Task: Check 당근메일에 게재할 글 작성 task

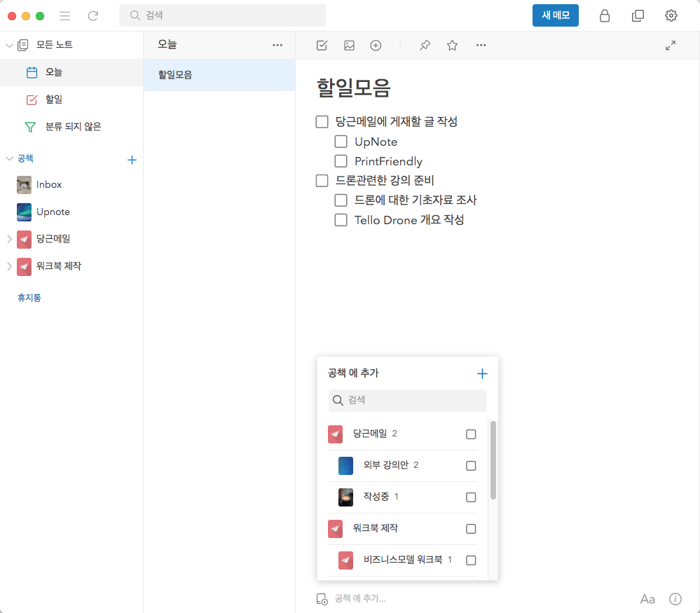Action: point(322,122)
